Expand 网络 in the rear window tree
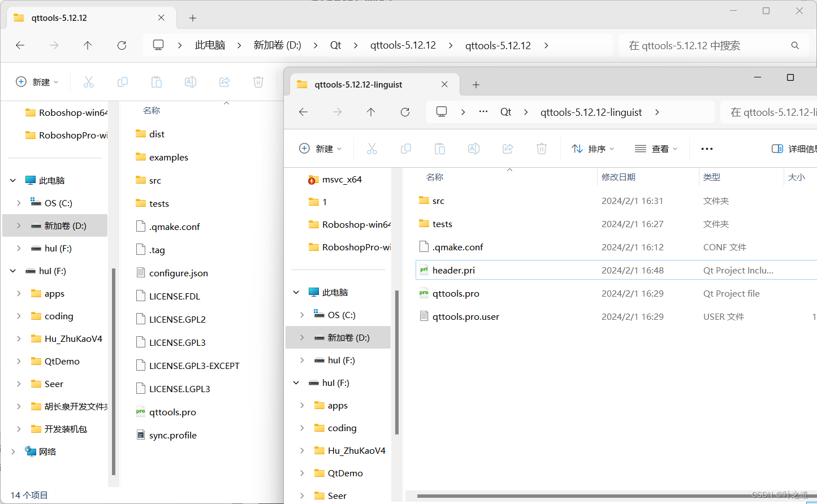This screenshot has height=504, width=817. coord(13,451)
